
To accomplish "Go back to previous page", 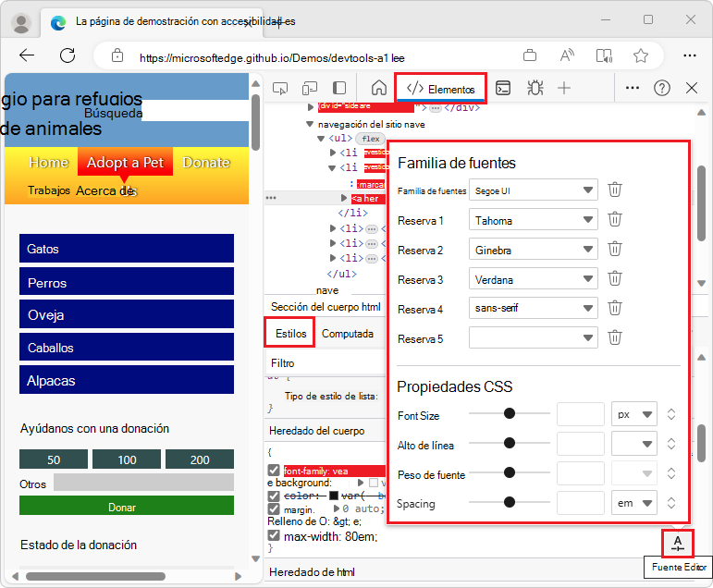I will point(27,55).
